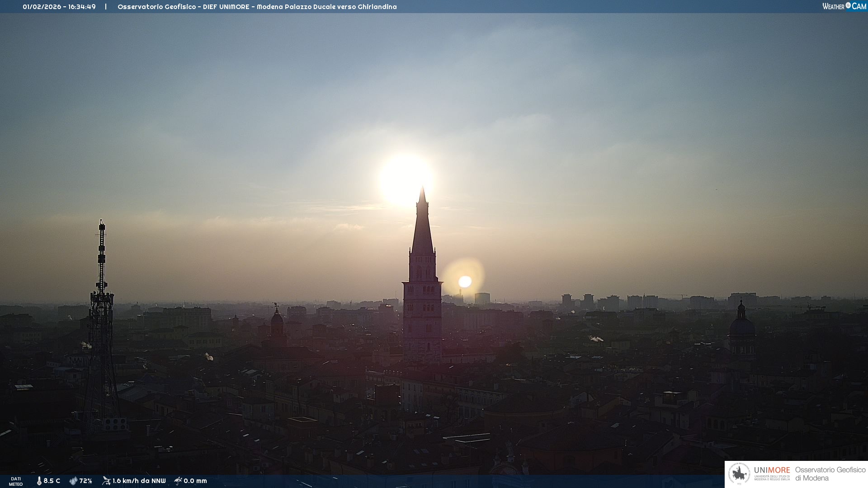Viewport: 868px width, 488px height.
Task: Click the UNIMORE horseman seal emblem
Action: [739, 474]
